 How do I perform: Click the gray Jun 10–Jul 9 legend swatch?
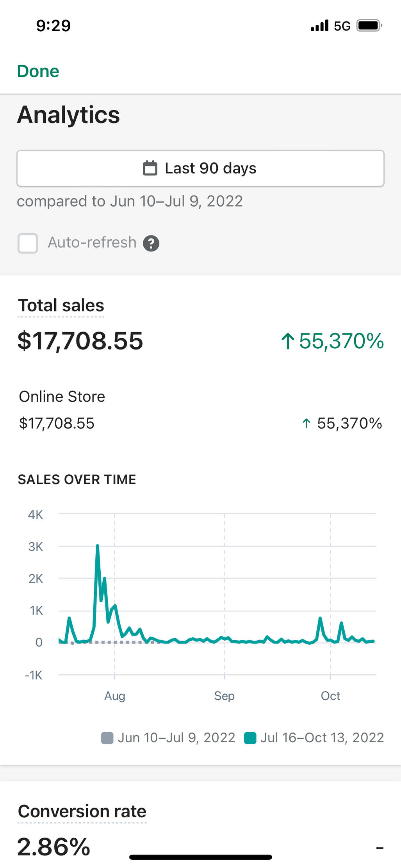[107, 738]
